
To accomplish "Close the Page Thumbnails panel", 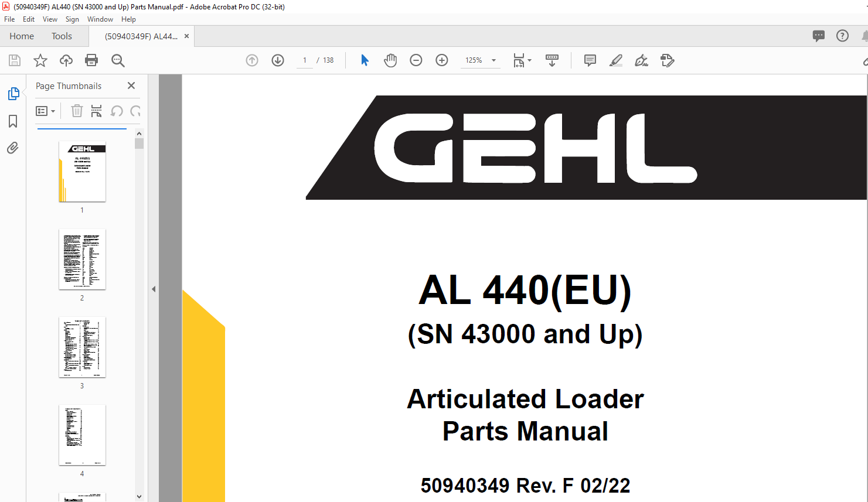I will (131, 86).
